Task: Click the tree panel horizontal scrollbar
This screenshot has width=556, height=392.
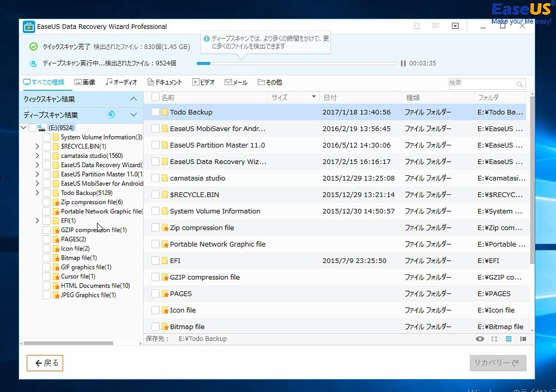Action: point(68,343)
